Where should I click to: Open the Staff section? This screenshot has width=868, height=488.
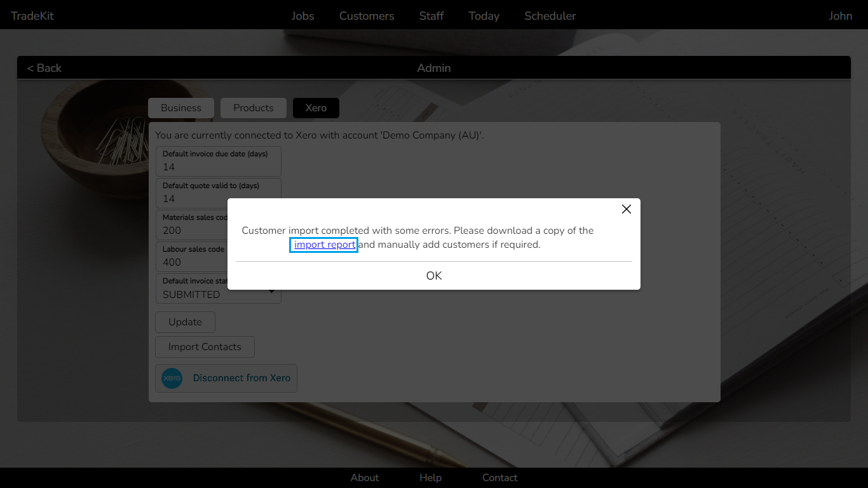pyautogui.click(x=431, y=16)
